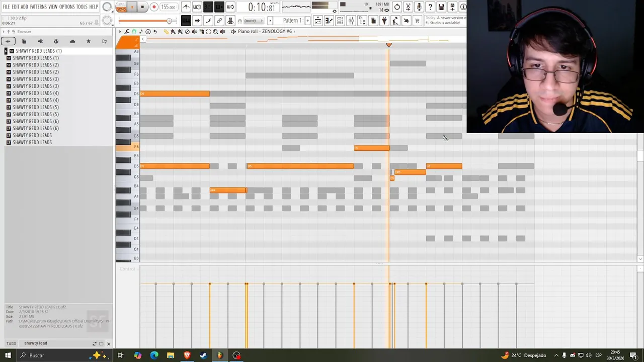Open the FILE menu
The height and width of the screenshot is (362, 644).
pos(6,7)
